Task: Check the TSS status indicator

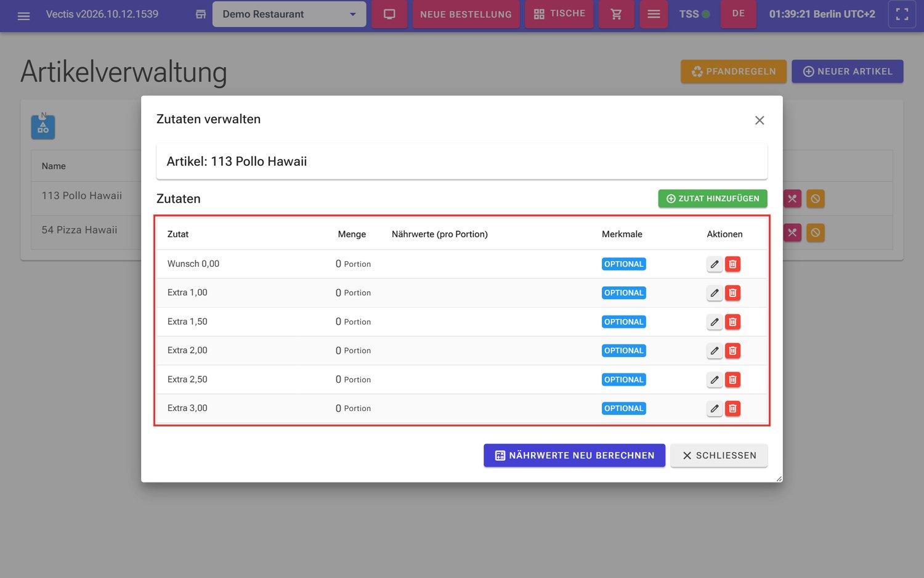Action: 694,14
